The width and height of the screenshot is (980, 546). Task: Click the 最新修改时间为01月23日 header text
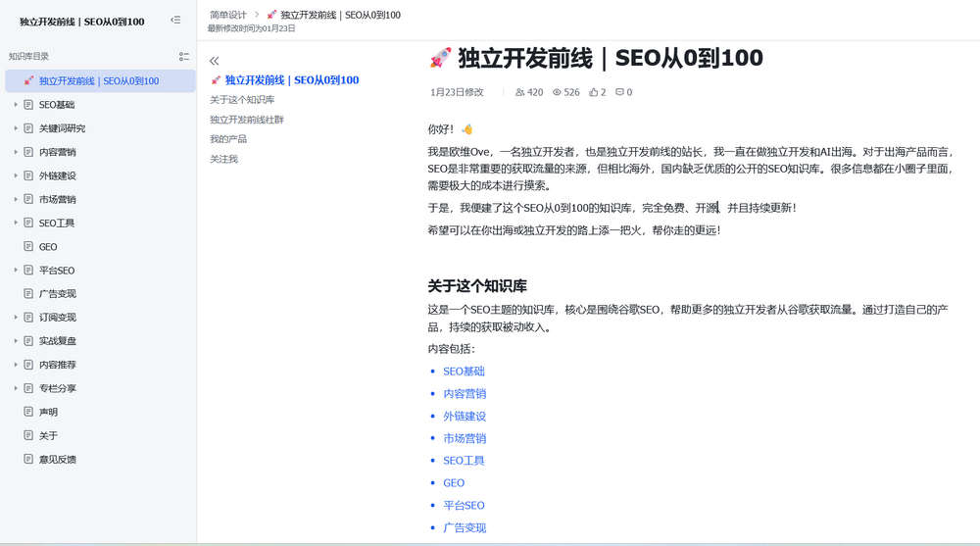point(251,28)
